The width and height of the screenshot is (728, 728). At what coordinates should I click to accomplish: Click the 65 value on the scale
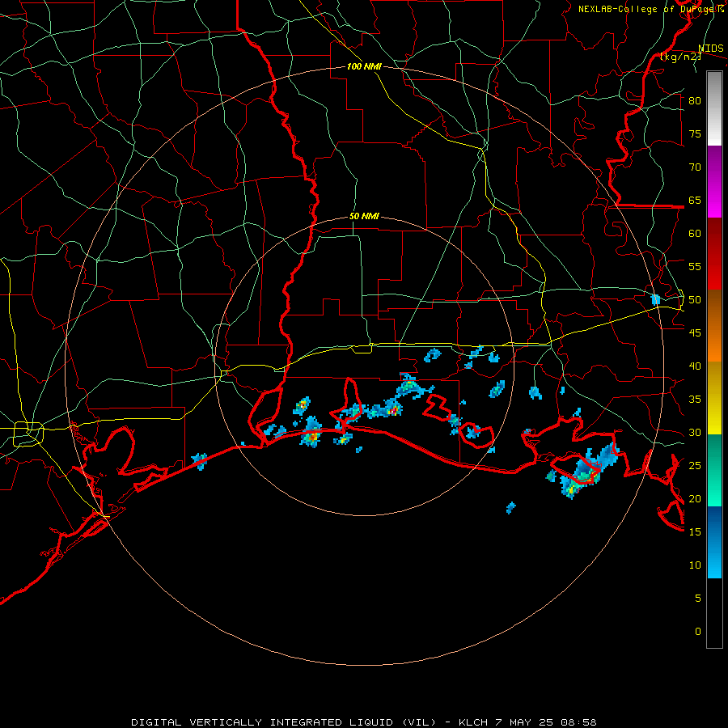coord(695,200)
